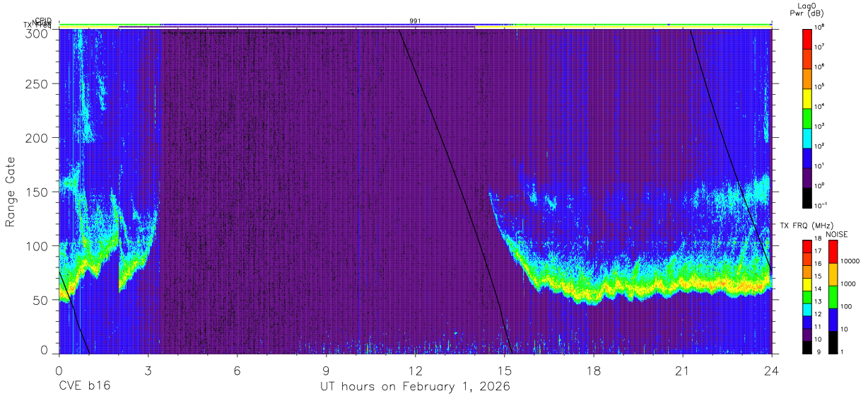
Task: Click the red top segment of NOISE colorbar
Action: point(832,251)
